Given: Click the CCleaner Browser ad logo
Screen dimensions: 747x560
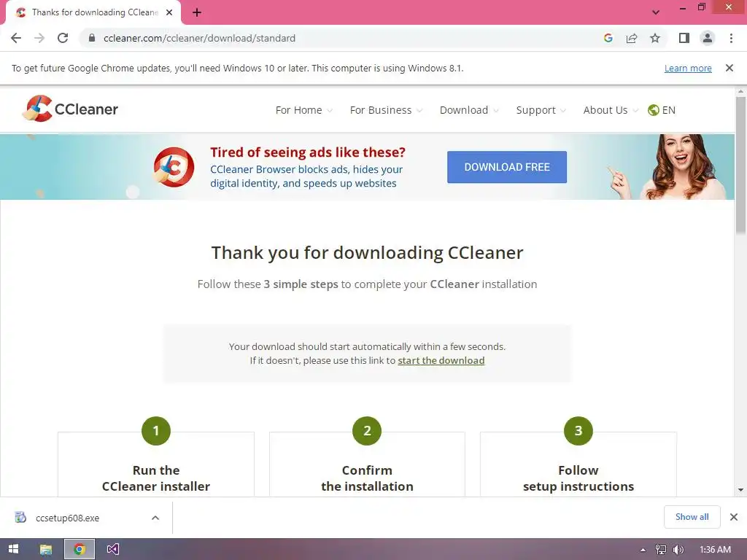Looking at the screenshot, I should click(174, 167).
